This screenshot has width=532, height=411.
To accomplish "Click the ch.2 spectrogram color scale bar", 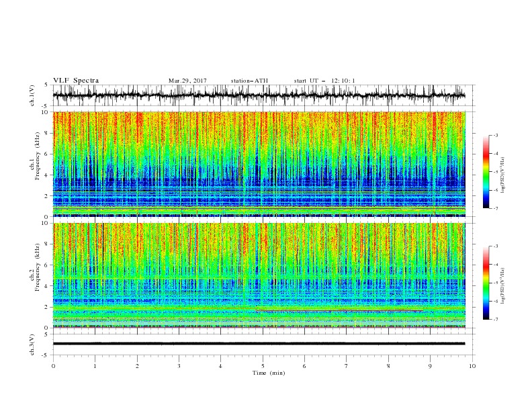I will coord(486,283).
